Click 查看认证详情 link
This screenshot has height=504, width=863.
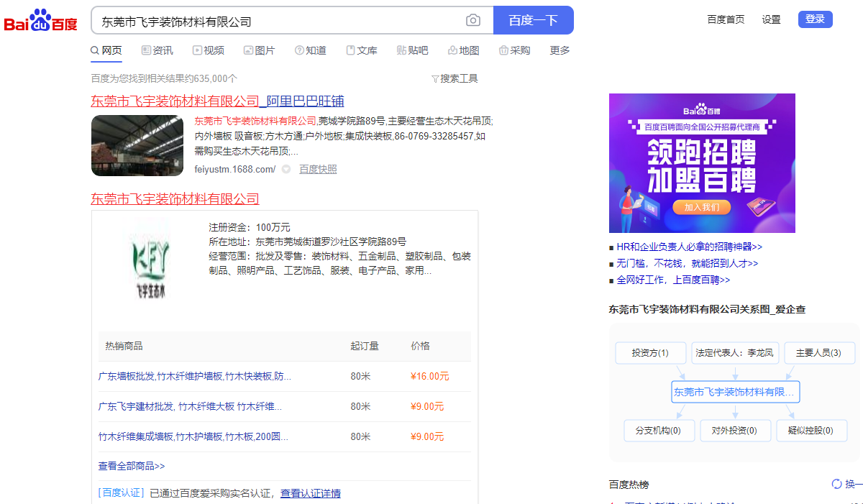[311, 493]
